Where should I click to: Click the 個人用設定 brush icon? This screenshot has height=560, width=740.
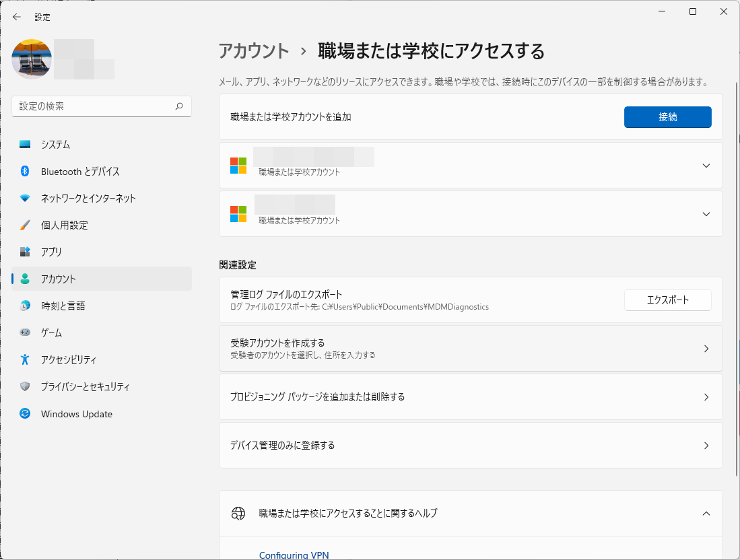[23, 225]
